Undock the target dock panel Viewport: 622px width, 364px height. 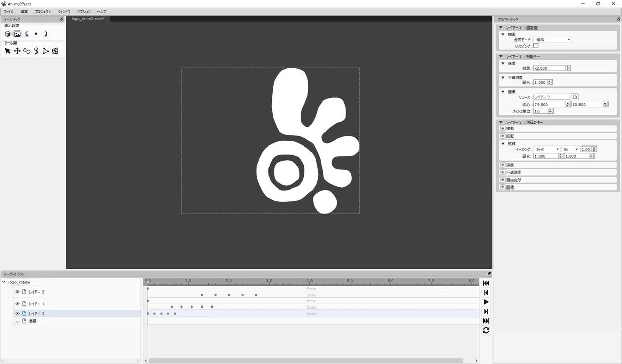coord(489,274)
